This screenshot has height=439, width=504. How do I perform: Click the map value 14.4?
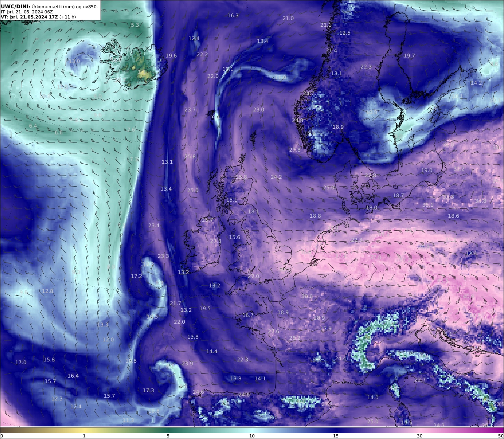coord(212,352)
